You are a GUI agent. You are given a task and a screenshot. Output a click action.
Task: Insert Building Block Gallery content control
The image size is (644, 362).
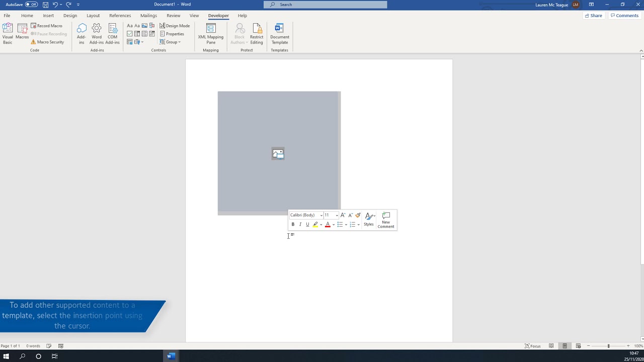point(152,26)
